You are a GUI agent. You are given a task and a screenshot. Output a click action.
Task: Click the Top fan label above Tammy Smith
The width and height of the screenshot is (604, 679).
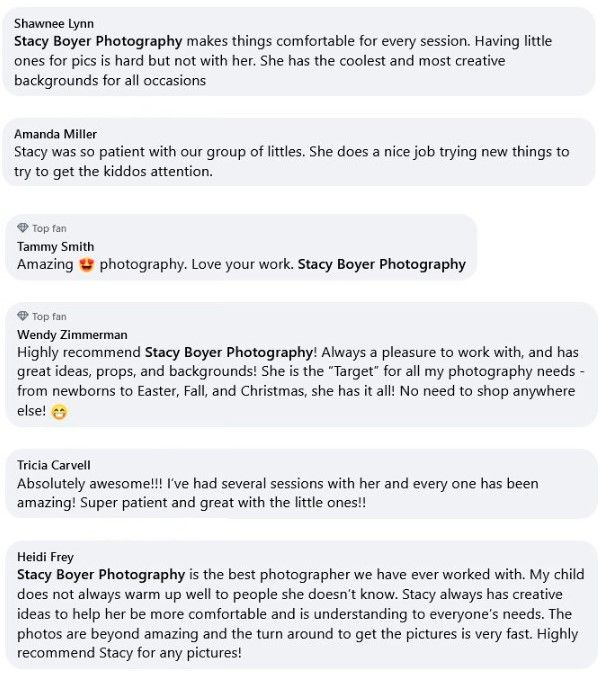(x=49, y=228)
